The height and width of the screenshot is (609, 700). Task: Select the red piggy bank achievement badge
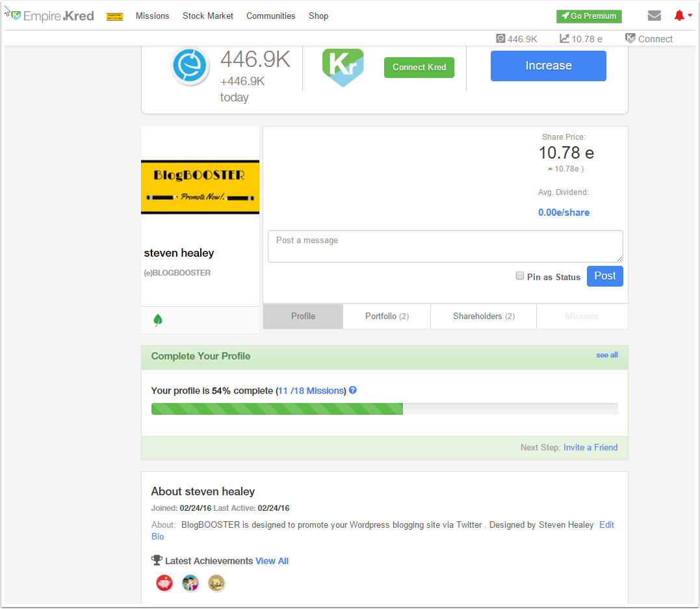pos(164,583)
